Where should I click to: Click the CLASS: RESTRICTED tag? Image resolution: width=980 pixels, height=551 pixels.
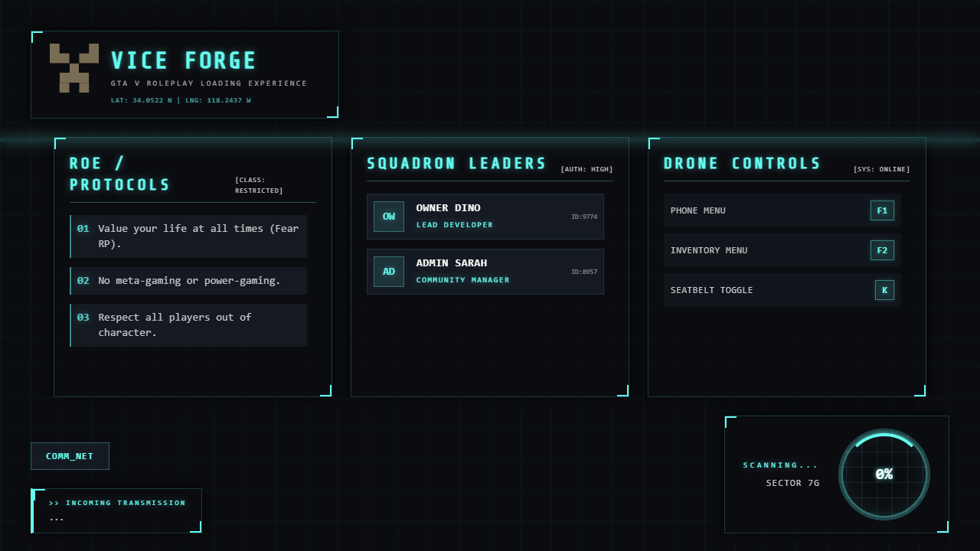[259, 185]
